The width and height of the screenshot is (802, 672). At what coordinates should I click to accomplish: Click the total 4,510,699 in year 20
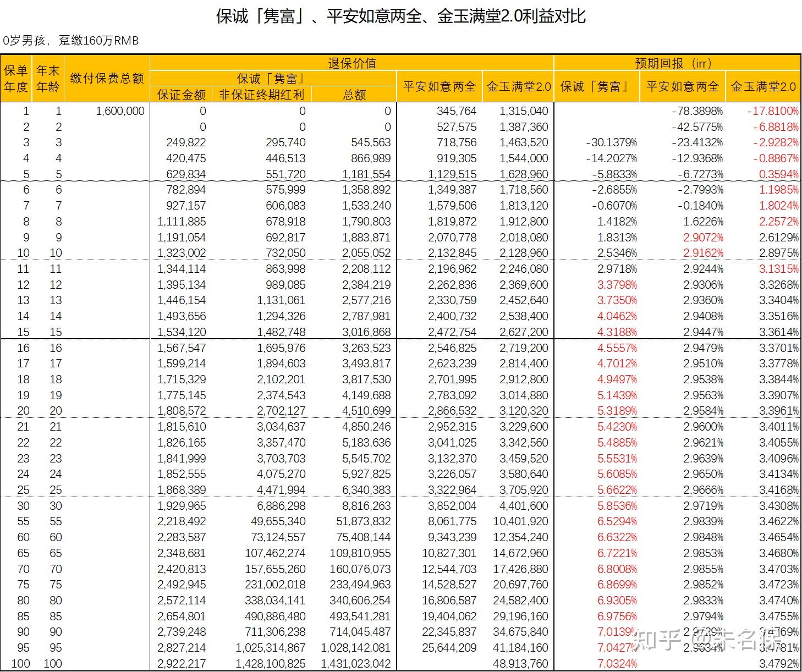click(x=366, y=411)
